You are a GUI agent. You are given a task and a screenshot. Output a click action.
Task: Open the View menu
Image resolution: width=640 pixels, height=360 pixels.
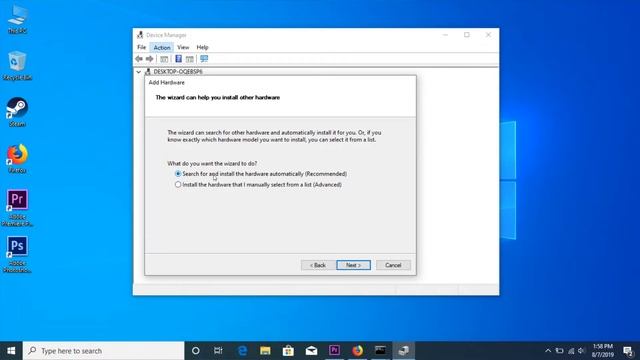pyautogui.click(x=183, y=47)
